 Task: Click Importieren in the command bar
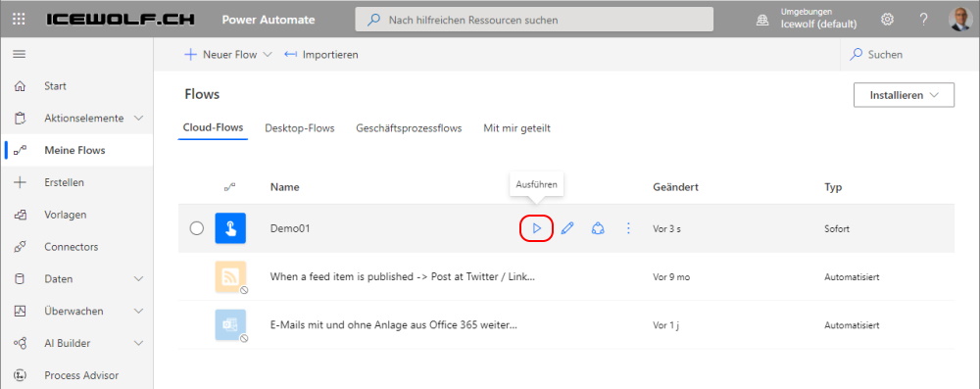[321, 55]
